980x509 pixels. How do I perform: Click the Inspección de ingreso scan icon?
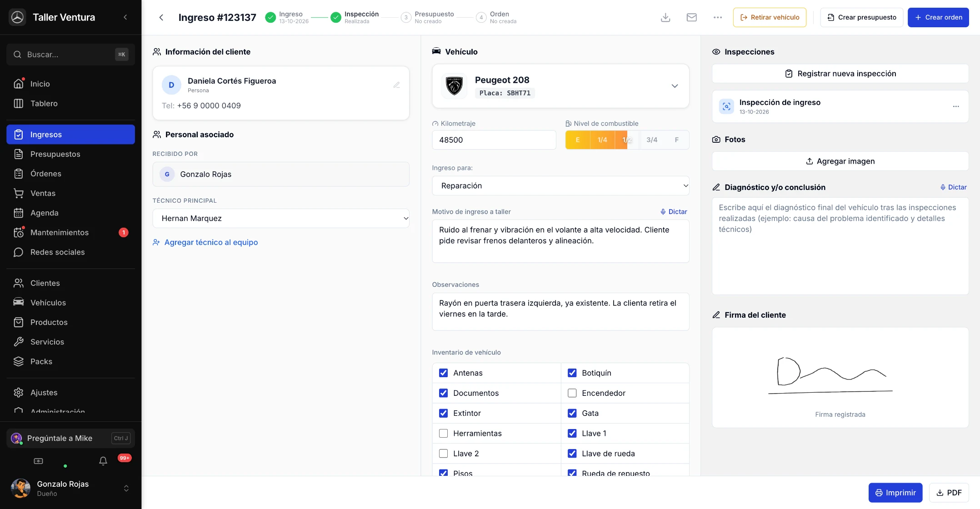(726, 106)
